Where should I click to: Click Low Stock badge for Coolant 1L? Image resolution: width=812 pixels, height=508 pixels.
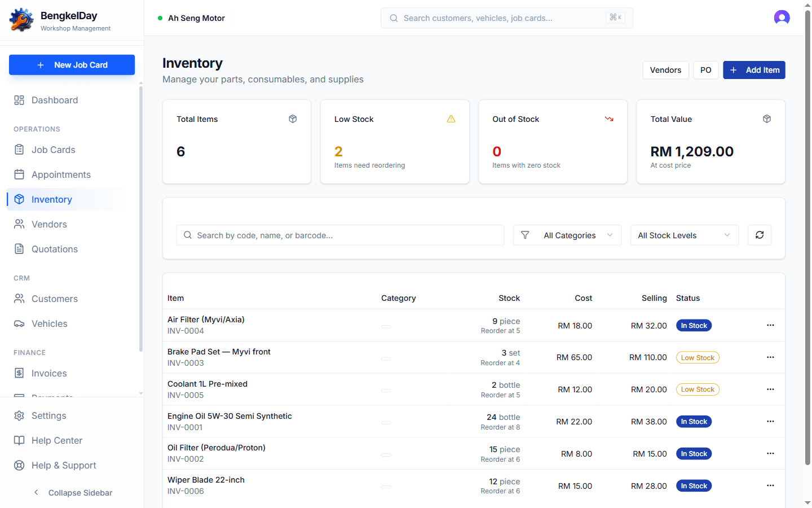point(698,389)
